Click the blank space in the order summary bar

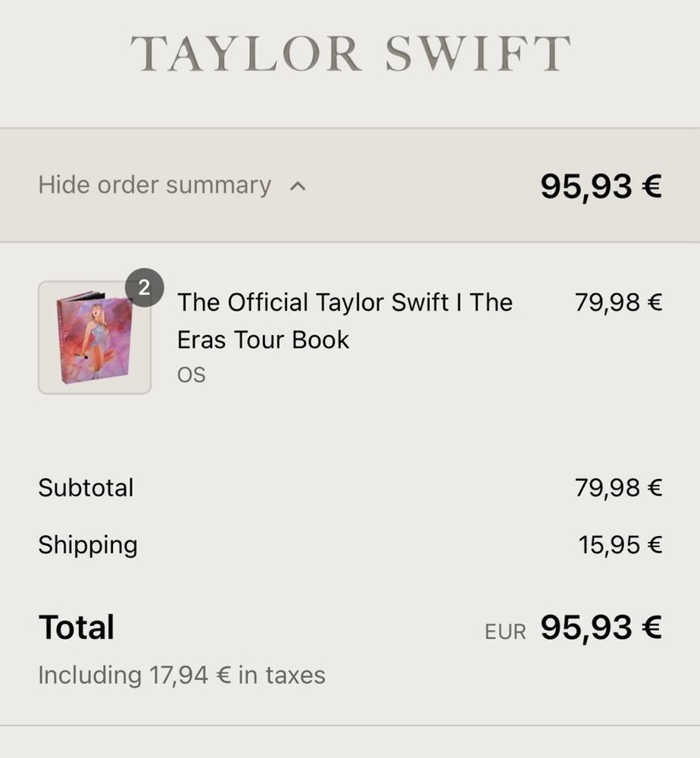pos(424,186)
